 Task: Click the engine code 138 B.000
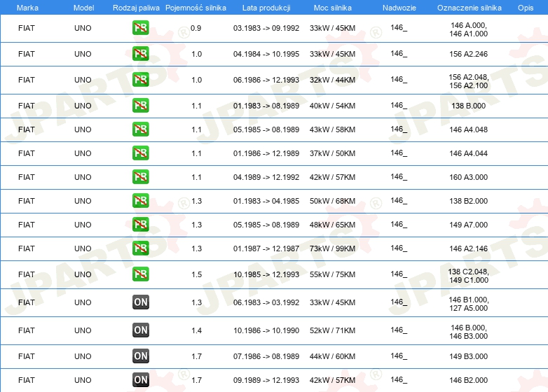click(x=468, y=106)
